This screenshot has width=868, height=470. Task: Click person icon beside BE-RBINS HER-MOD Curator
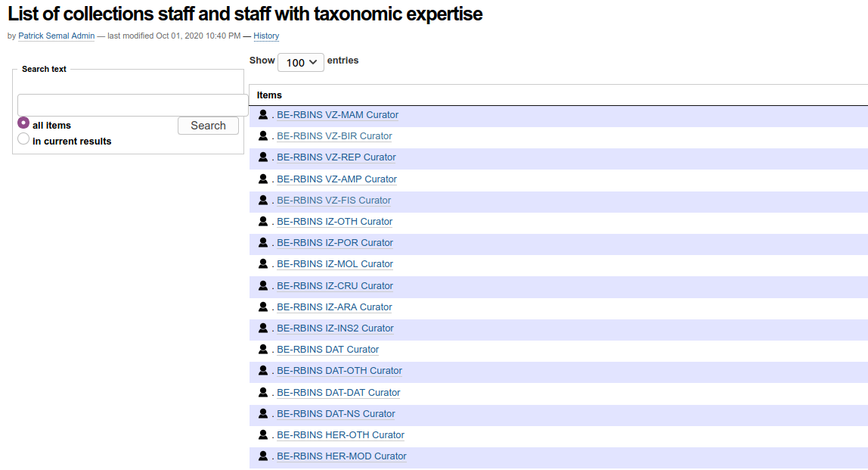point(263,456)
